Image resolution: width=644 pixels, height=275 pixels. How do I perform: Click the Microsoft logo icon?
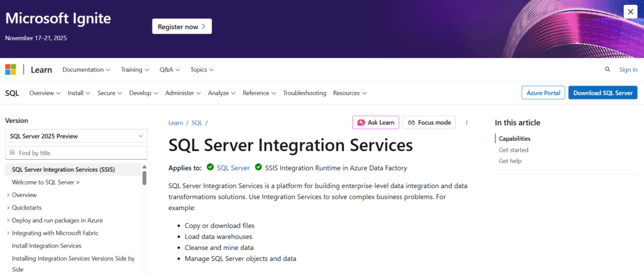point(11,69)
